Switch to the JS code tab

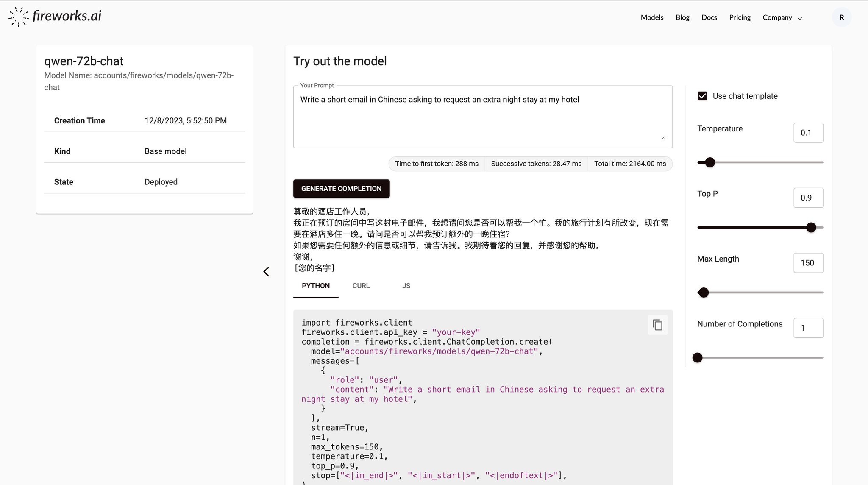[x=406, y=286]
